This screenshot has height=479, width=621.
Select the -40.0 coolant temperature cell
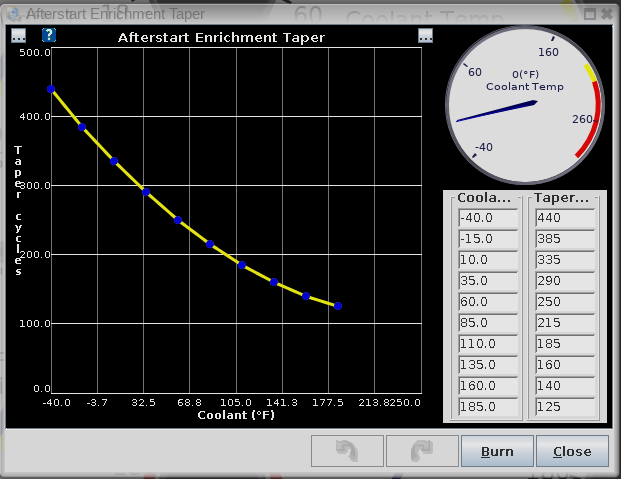click(x=487, y=219)
